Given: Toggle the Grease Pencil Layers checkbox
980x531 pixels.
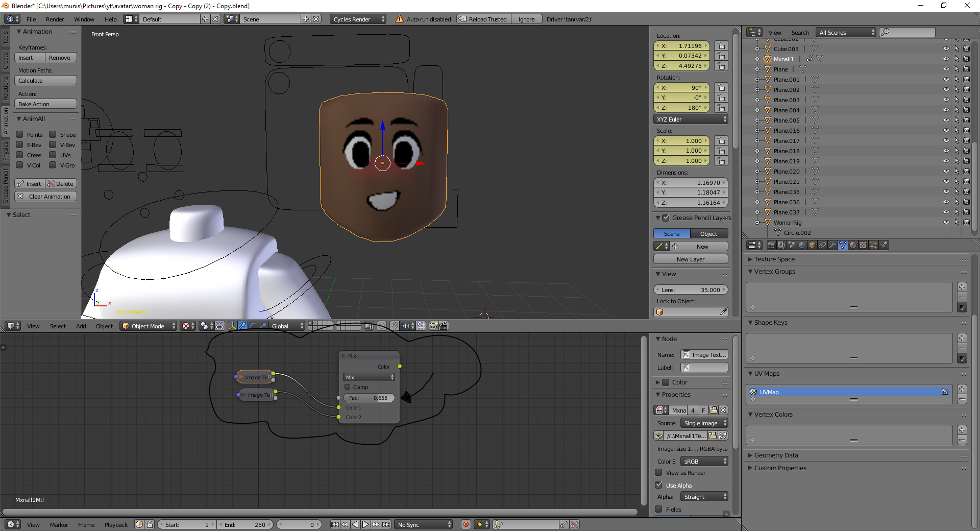Looking at the screenshot, I should click(x=666, y=218).
